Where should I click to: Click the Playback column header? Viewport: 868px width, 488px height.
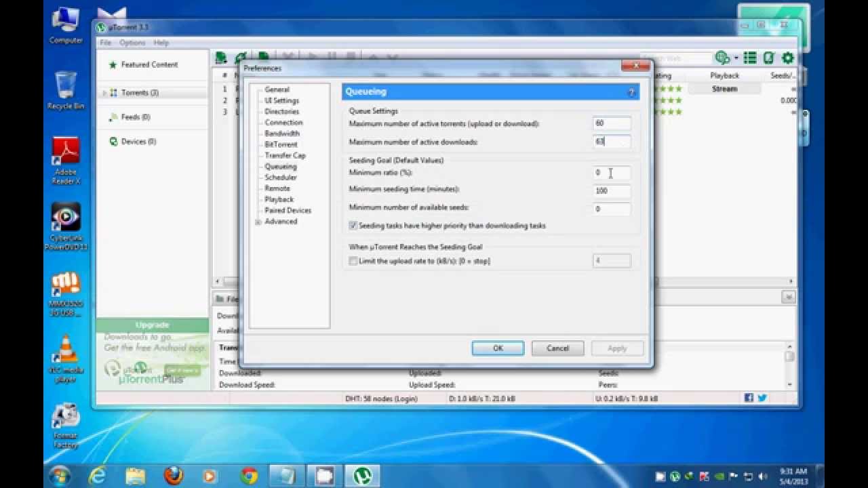point(724,76)
